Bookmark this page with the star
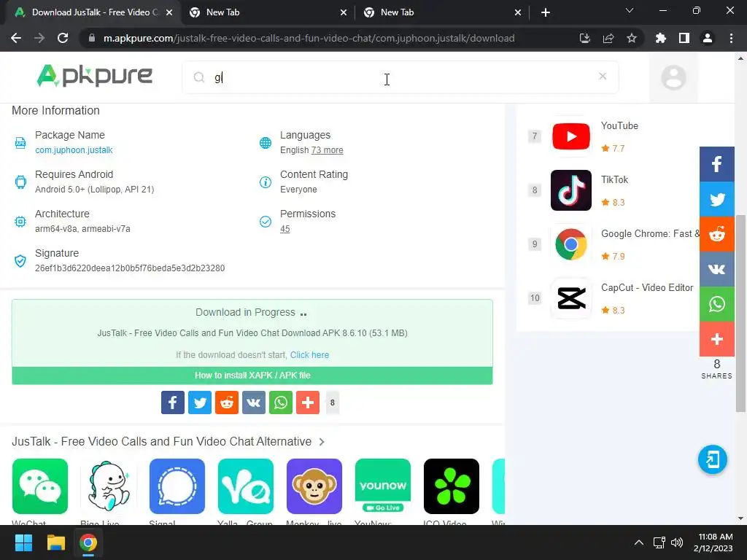The width and height of the screenshot is (747, 560). [x=632, y=38]
